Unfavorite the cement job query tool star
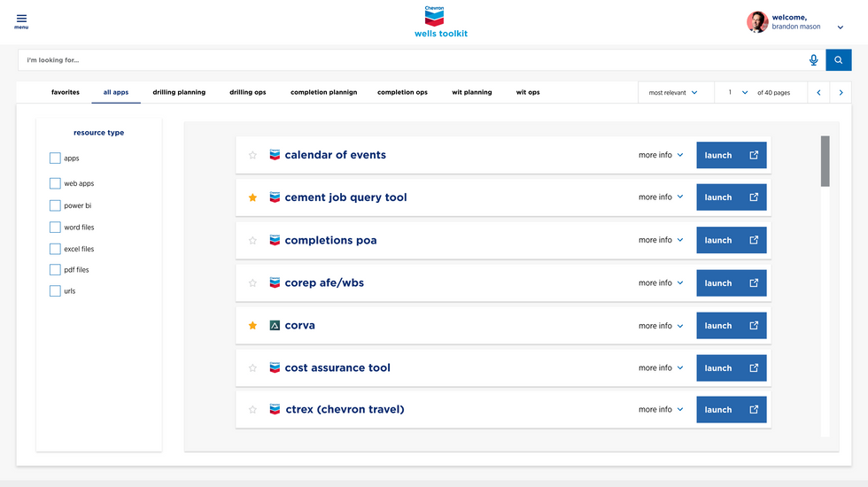The width and height of the screenshot is (868, 487). pos(252,197)
